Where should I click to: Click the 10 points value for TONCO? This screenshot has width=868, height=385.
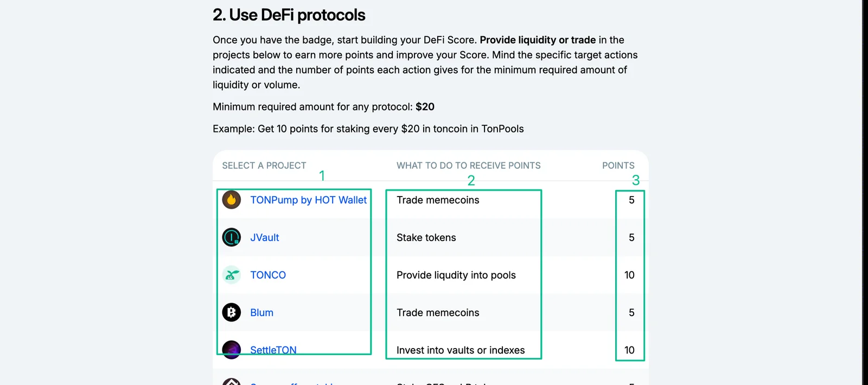click(629, 275)
